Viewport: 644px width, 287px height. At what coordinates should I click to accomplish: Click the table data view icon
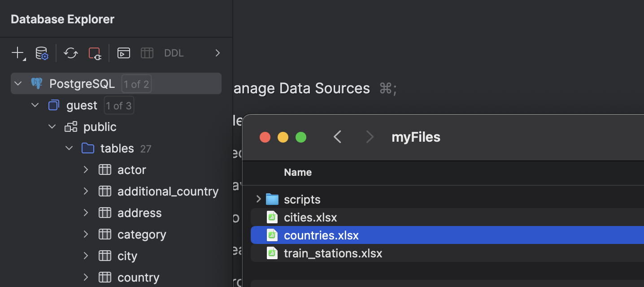(147, 53)
